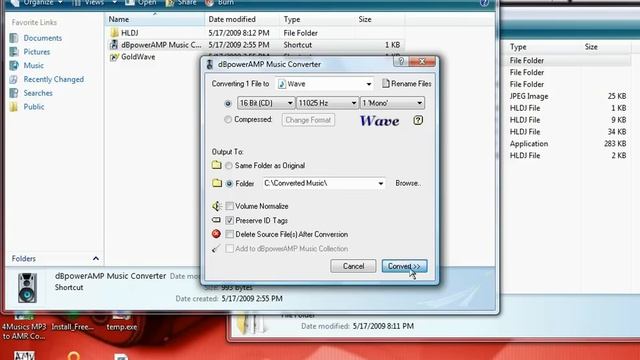Open the Recently Changed favorite link
The image size is (640, 360).
[53, 79]
